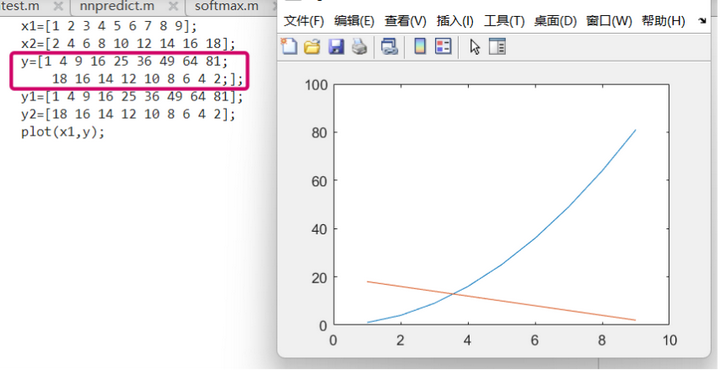Dock the figure using corner arrow

[702, 21]
